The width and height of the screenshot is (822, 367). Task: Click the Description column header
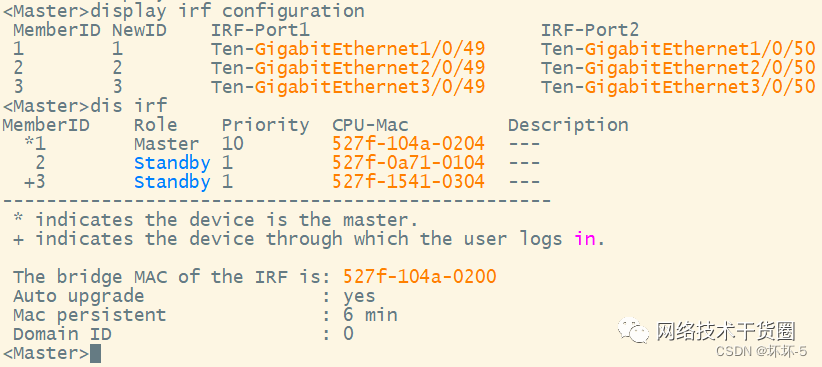(x=568, y=125)
